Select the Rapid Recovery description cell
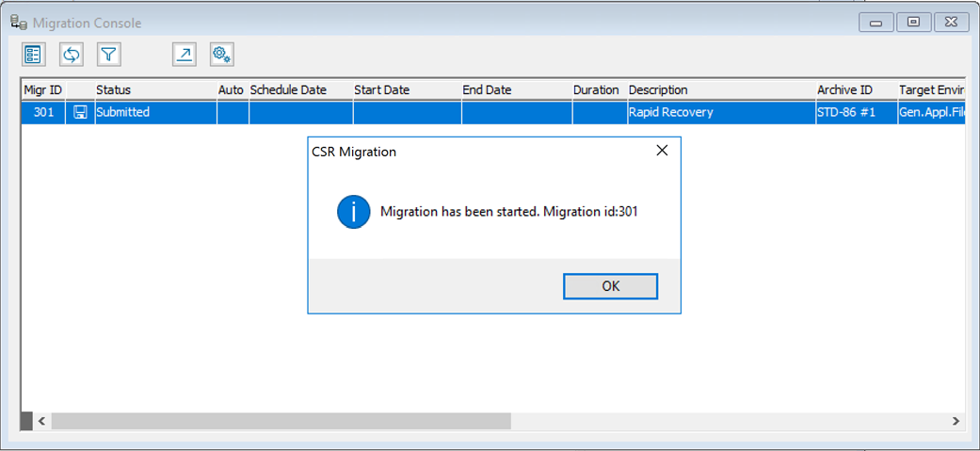The width and height of the screenshot is (980, 451). [x=670, y=112]
